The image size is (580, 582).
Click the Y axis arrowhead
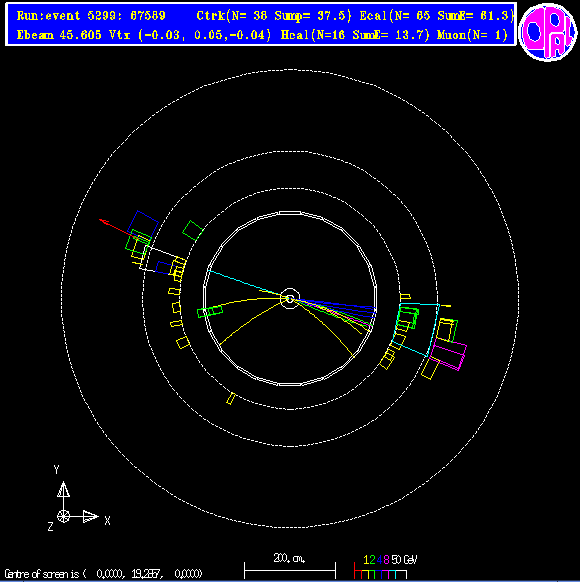coord(63,489)
